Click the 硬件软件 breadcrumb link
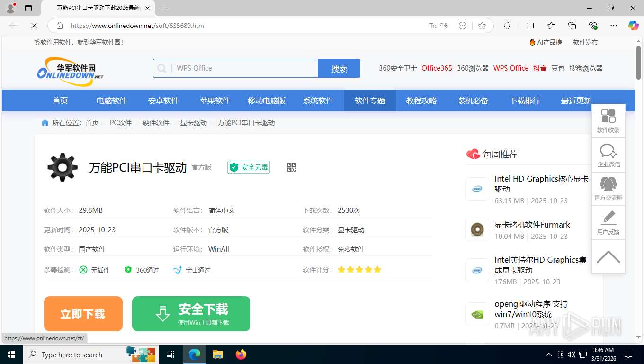Image resolution: width=644 pixels, height=364 pixels. pyautogui.click(x=156, y=123)
